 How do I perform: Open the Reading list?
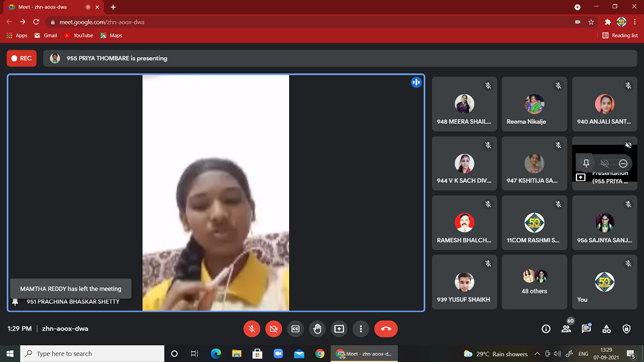(x=620, y=35)
